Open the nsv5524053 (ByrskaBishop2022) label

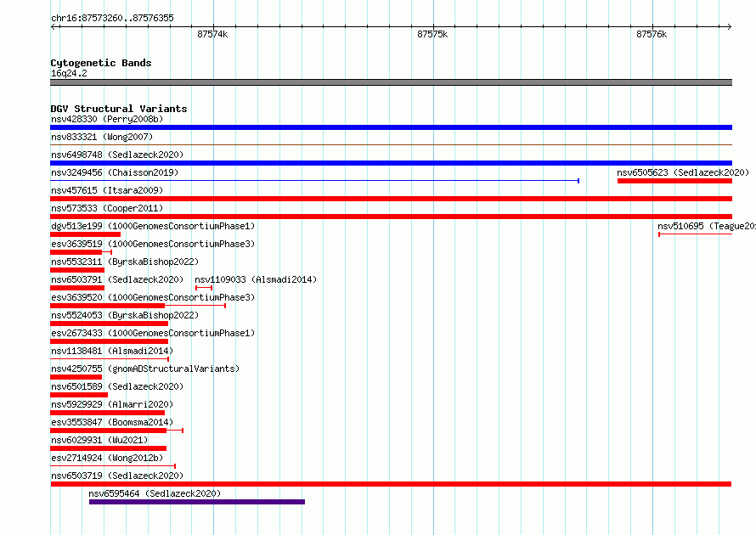click(125, 315)
